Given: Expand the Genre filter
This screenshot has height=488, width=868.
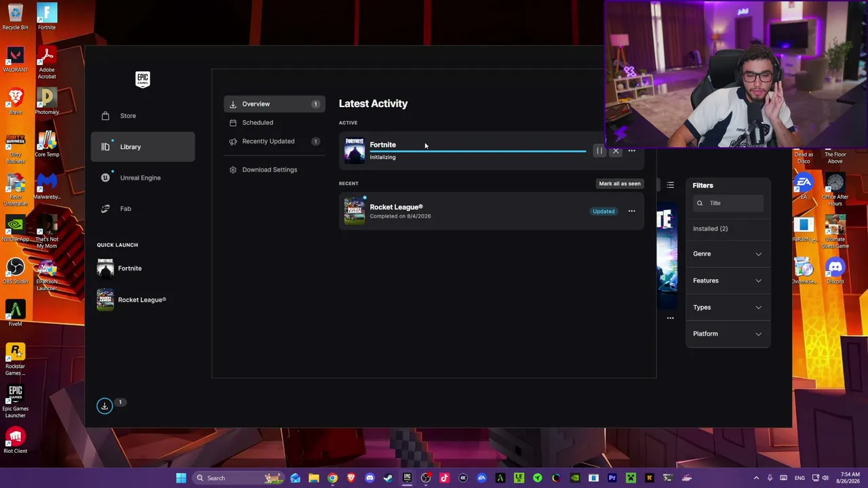Looking at the screenshot, I should [x=728, y=254].
